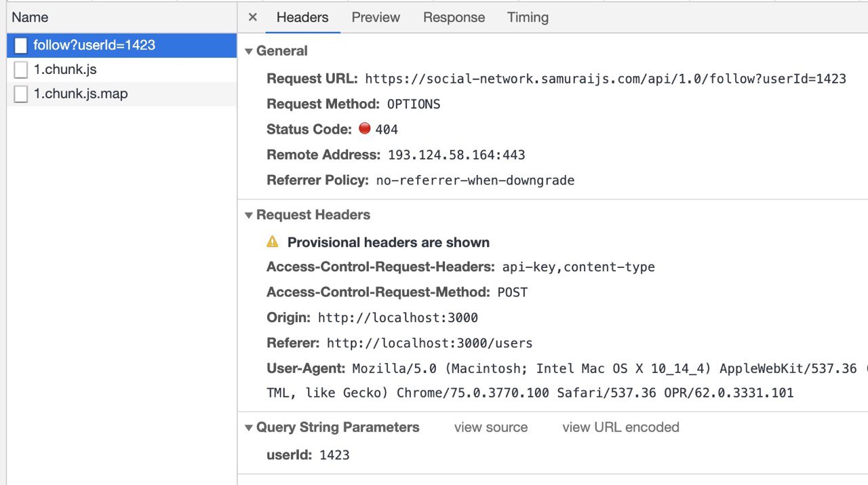Image resolution: width=868 pixels, height=485 pixels.
Task: Switch to the Preview tab
Action: coord(376,18)
